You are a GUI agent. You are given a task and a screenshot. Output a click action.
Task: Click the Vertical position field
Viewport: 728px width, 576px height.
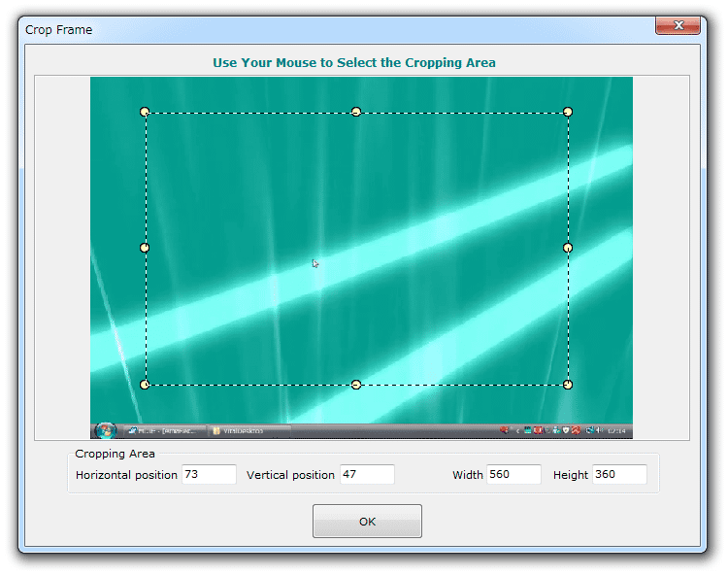click(367, 474)
